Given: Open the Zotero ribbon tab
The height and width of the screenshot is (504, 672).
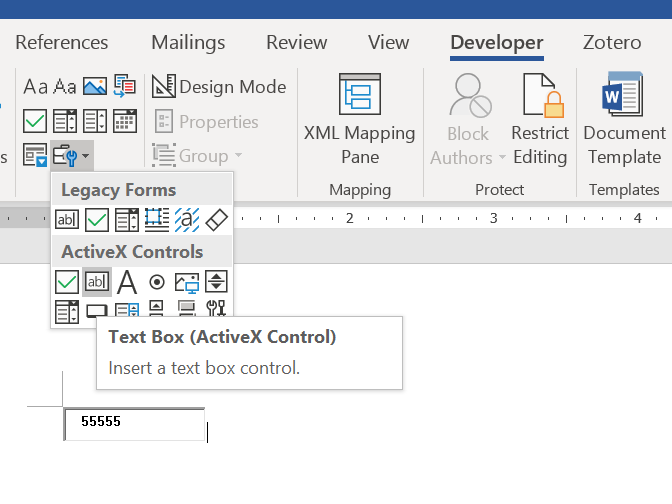Looking at the screenshot, I should pos(612,42).
